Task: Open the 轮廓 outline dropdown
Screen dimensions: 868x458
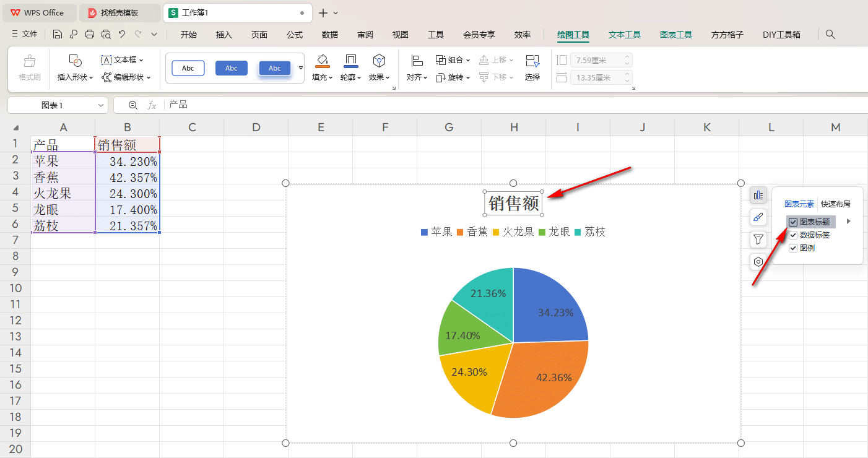Action: tap(351, 77)
